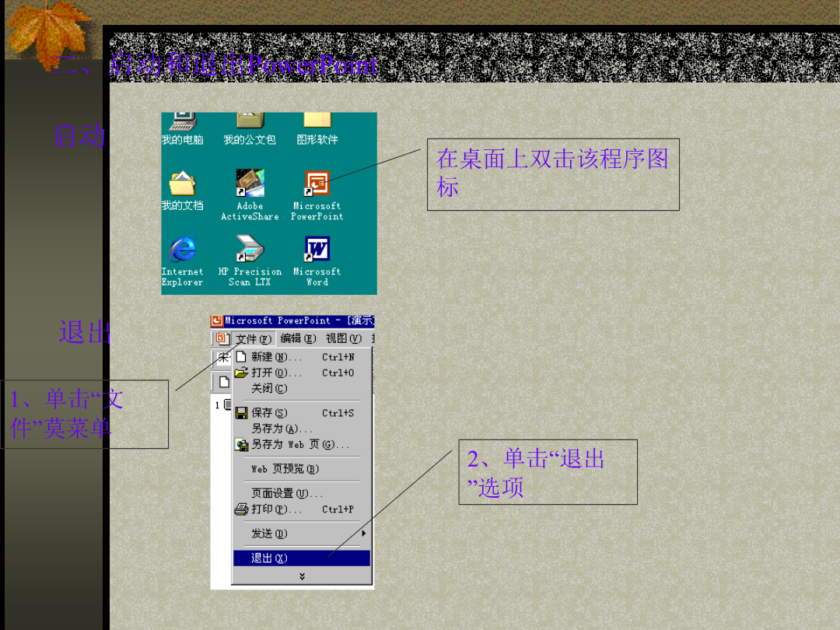Open the 我的文档 folder icon
Image resolution: width=840 pixels, height=630 pixels.
(183, 191)
